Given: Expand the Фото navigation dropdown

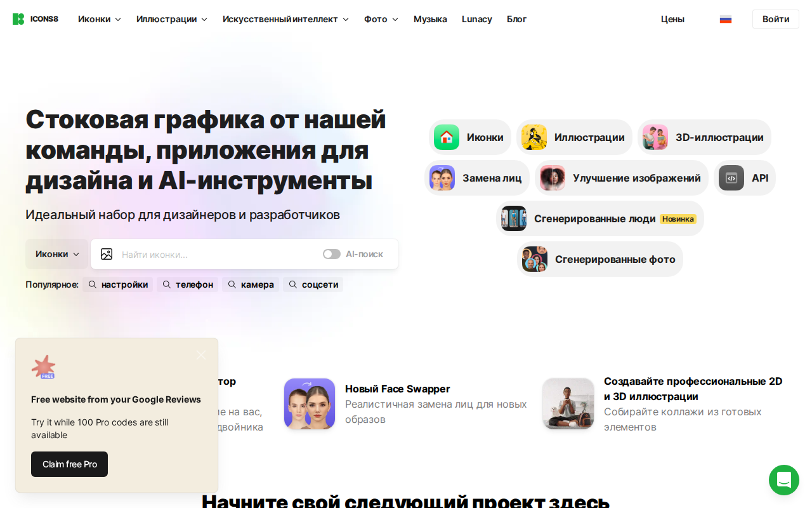Looking at the screenshot, I should coord(381,19).
